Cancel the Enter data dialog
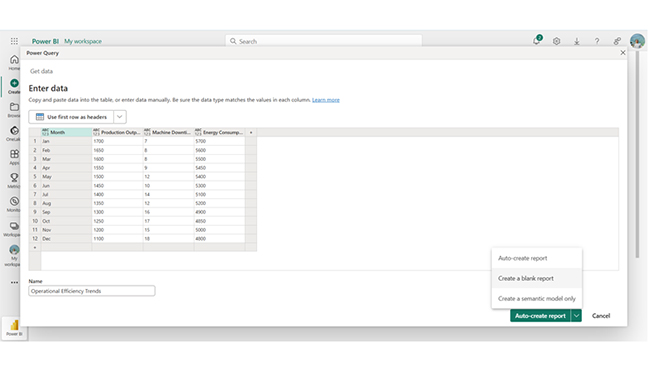Viewport: 650px width, 369px height. (601, 316)
